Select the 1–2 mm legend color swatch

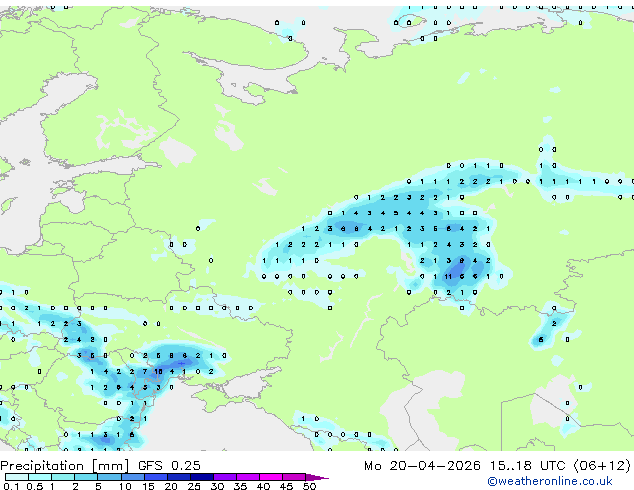(63, 477)
